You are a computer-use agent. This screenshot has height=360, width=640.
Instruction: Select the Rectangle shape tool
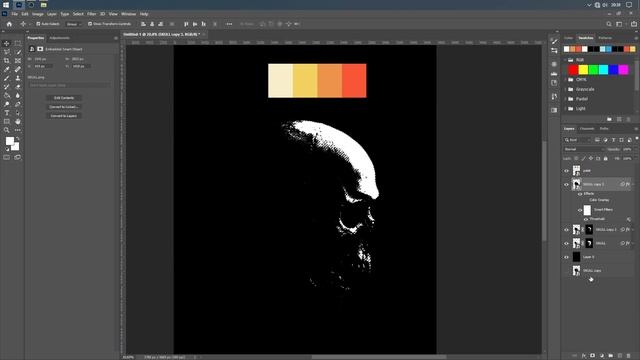pyautogui.click(x=7, y=122)
